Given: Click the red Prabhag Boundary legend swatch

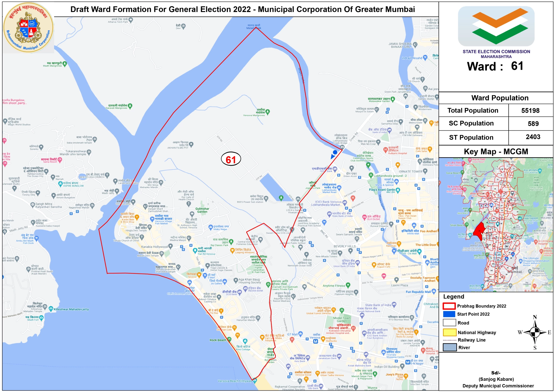Looking at the screenshot, I should pos(449,306).
